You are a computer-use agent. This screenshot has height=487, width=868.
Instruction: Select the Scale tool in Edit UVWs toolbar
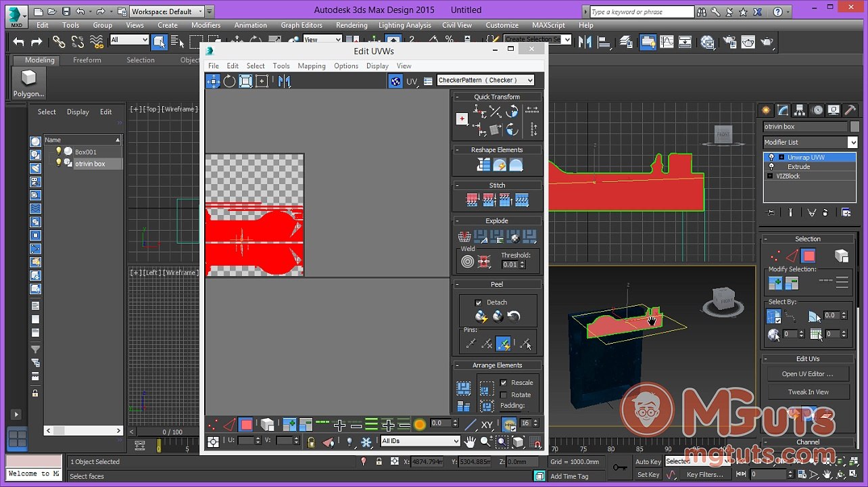coord(245,81)
